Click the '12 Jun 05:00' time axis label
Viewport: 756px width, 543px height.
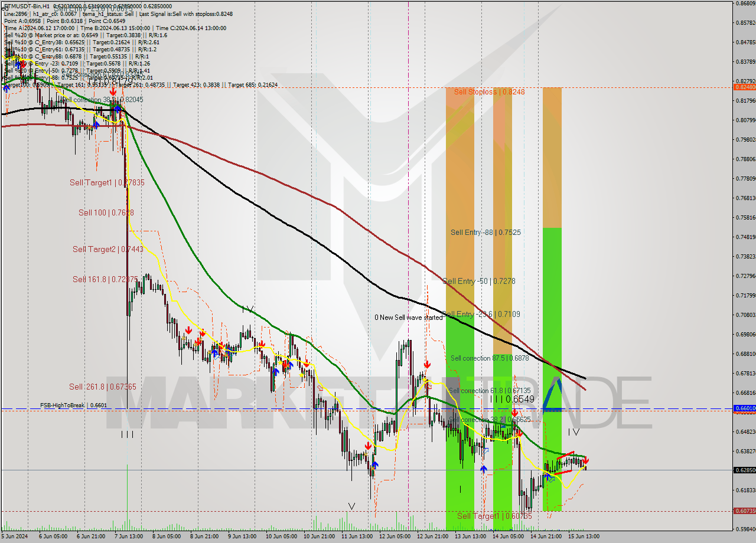tap(395, 537)
